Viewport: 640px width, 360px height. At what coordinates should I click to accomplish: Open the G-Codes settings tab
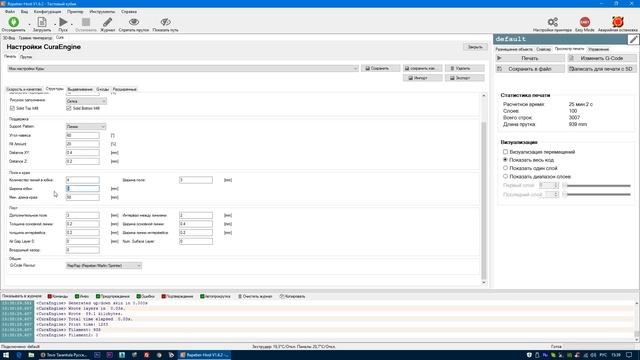click(x=102, y=89)
